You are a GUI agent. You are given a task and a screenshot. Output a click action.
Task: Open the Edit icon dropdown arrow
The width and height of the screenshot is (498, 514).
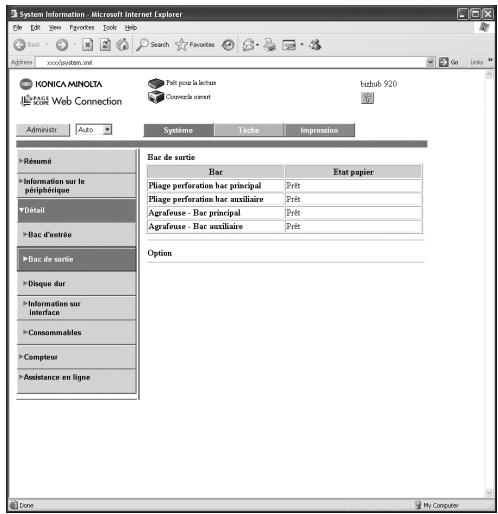click(x=302, y=44)
